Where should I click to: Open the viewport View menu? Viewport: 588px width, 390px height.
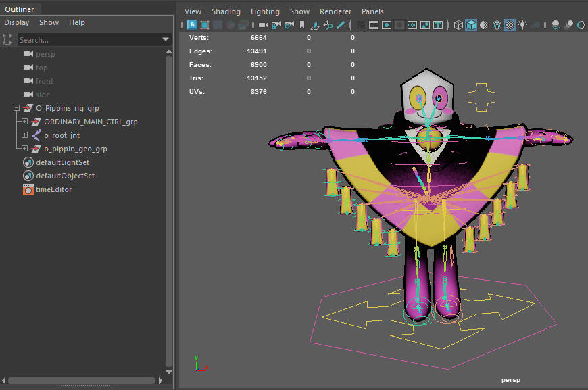193,11
